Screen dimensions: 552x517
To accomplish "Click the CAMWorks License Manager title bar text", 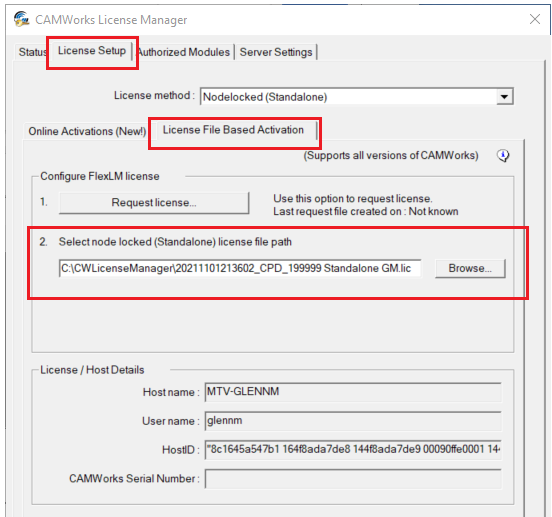I will [111, 20].
